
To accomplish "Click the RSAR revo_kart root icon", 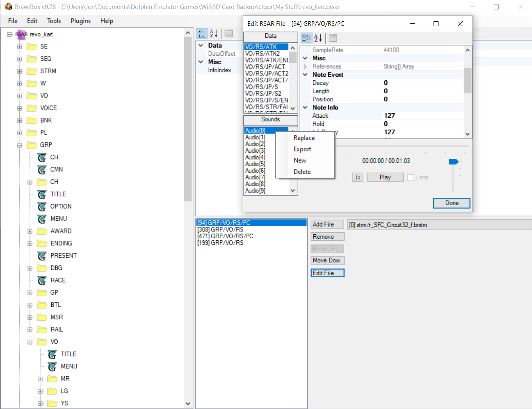I will pos(21,34).
